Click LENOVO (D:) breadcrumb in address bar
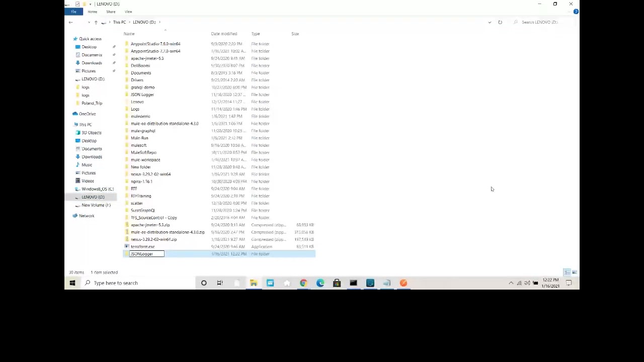Image resolution: width=644 pixels, height=362 pixels. point(144,22)
